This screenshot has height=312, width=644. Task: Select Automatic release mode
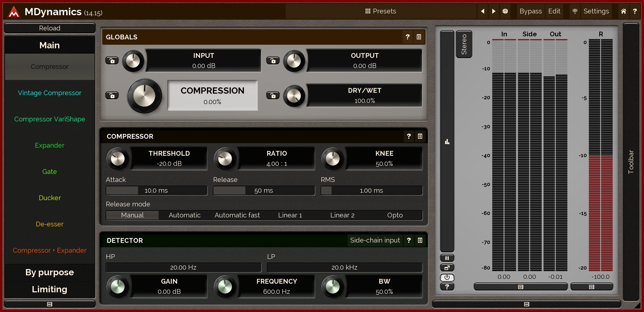[185, 215]
